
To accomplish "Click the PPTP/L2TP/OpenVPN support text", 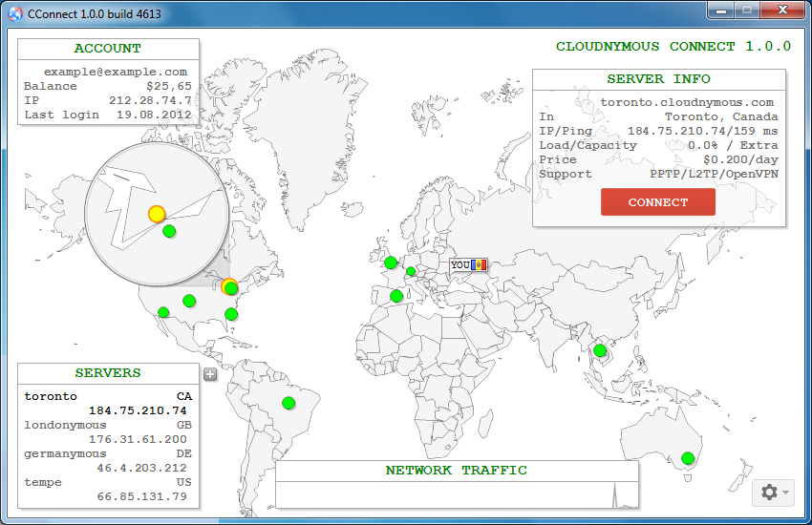I will click(715, 175).
